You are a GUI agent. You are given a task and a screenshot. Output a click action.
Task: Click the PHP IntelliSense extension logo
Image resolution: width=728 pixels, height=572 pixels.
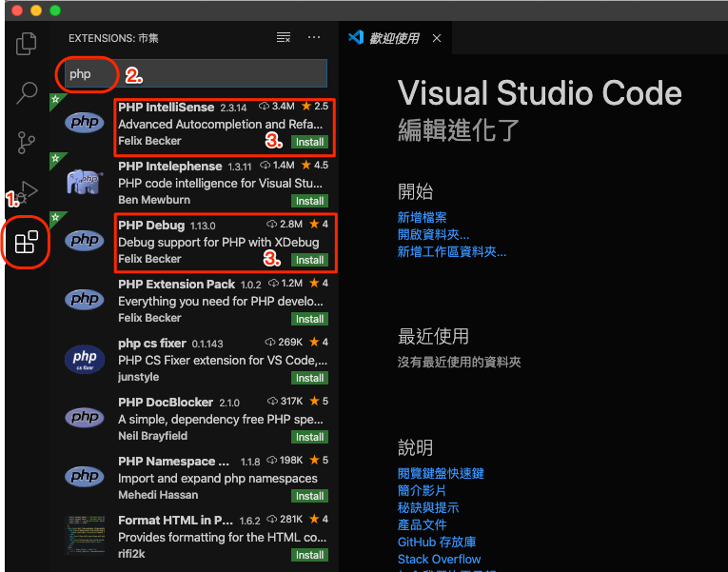84,122
